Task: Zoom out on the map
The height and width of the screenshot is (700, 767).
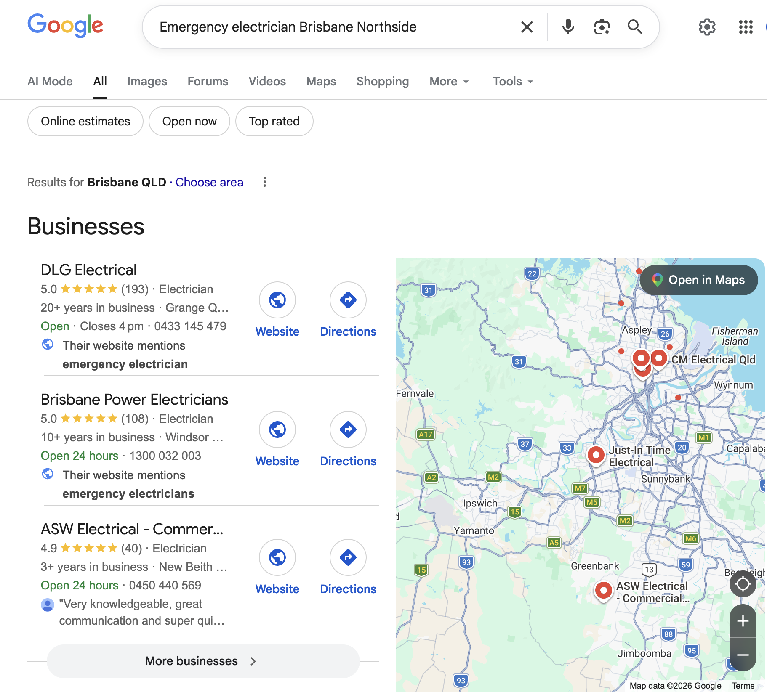Action: click(743, 655)
